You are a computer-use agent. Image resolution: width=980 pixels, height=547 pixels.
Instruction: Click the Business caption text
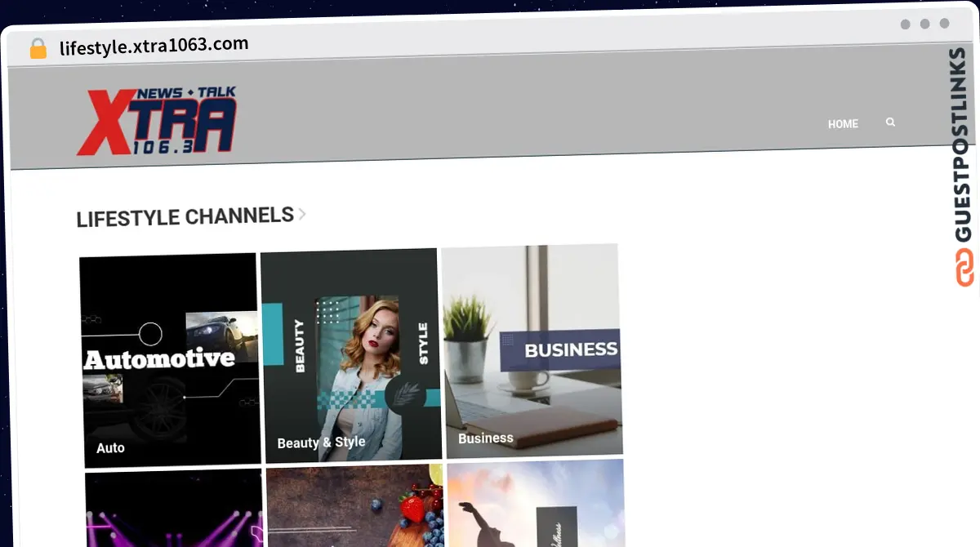point(486,438)
